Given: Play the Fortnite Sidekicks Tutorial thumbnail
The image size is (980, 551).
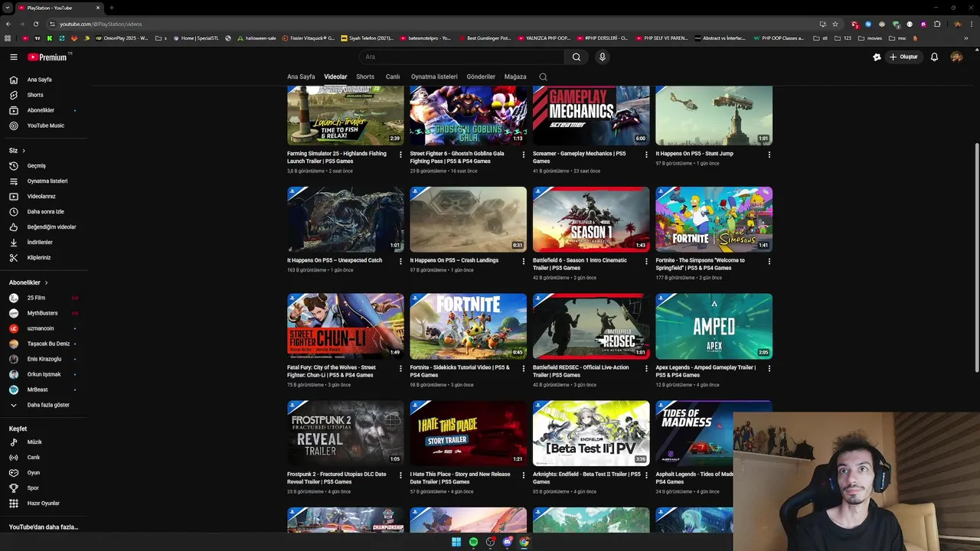Looking at the screenshot, I should (468, 326).
